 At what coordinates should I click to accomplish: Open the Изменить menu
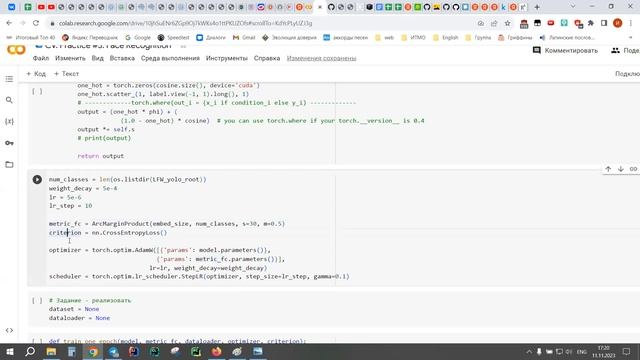(70, 58)
